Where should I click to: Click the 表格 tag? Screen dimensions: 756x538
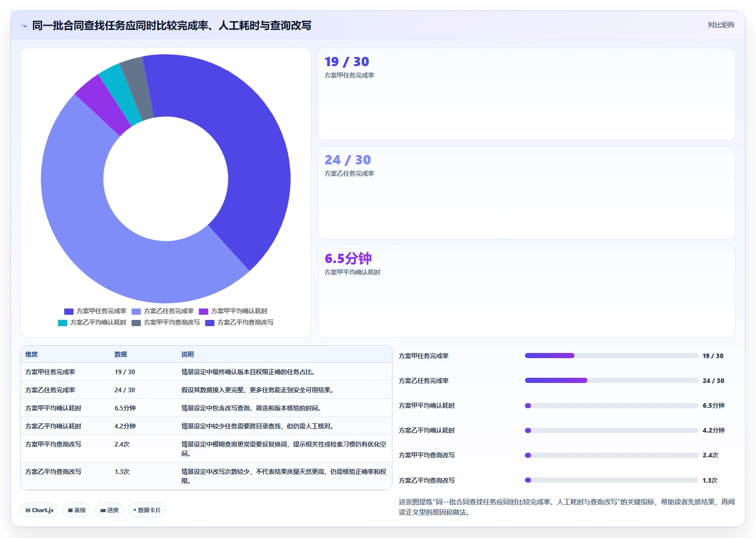coord(77,510)
